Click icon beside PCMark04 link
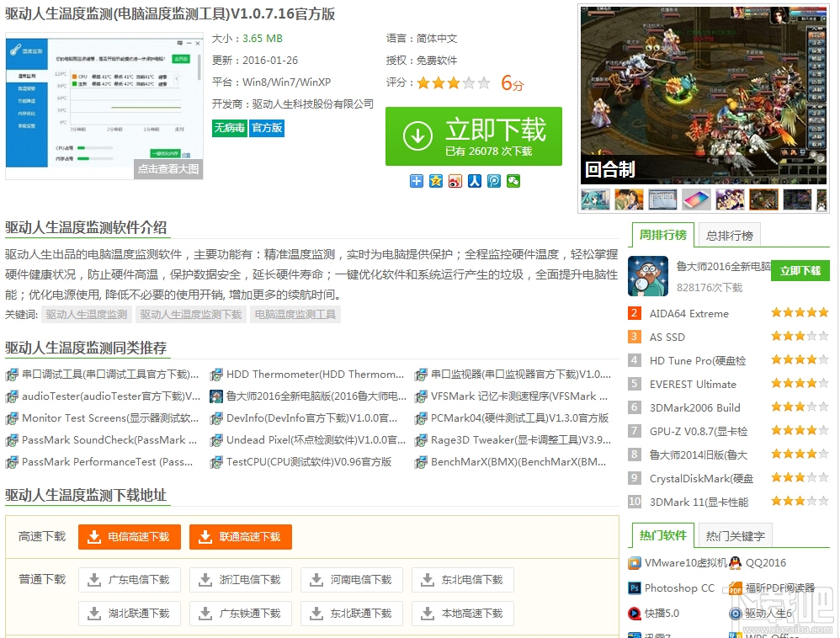 [421, 418]
